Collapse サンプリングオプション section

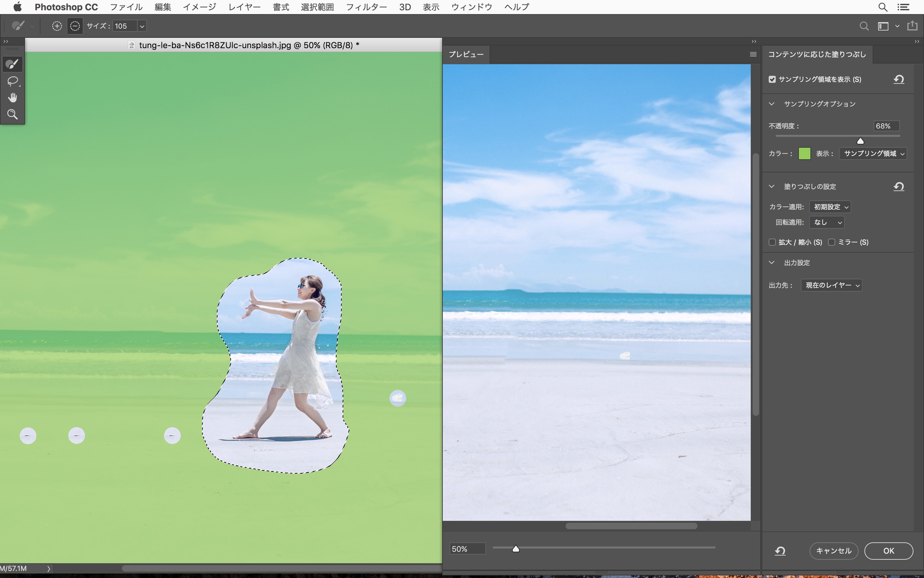(772, 104)
